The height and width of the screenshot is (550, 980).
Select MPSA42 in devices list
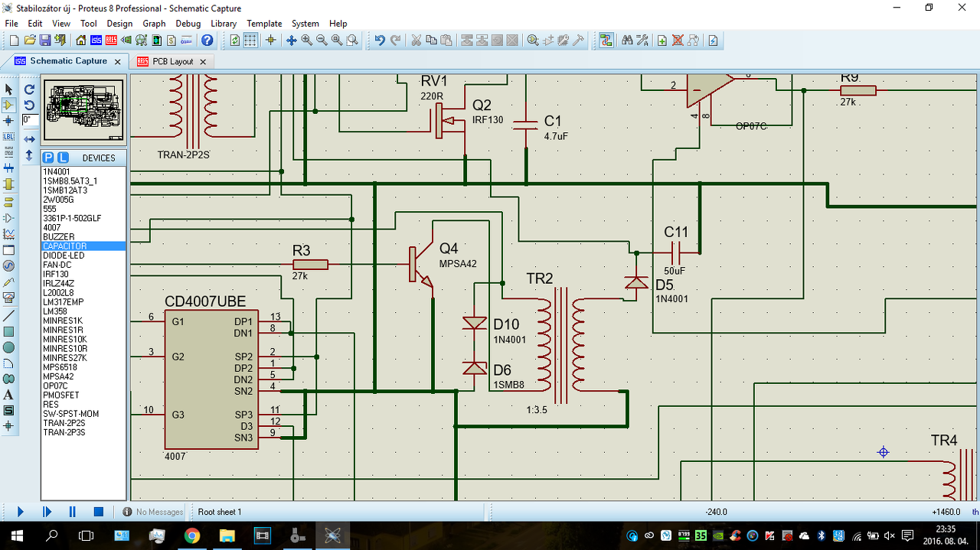click(x=83, y=376)
